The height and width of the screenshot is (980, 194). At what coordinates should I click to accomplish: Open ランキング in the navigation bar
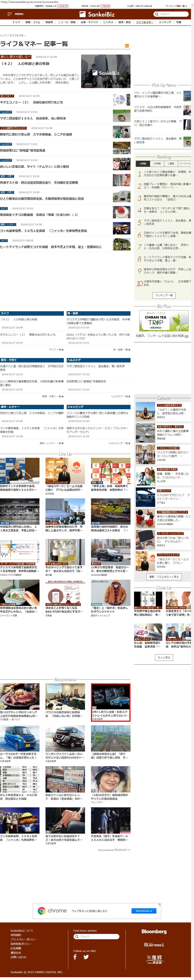(165, 22)
